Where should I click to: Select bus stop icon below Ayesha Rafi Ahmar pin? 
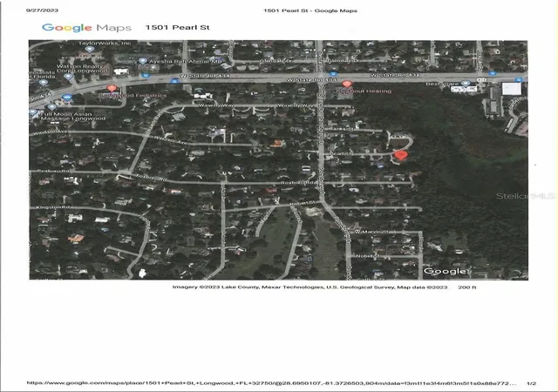[x=146, y=76]
